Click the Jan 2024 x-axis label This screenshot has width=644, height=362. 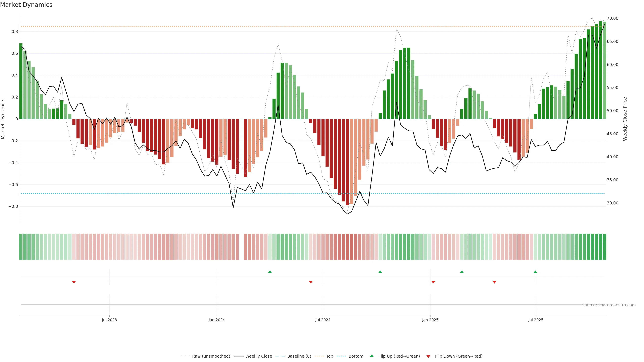(x=217, y=320)
